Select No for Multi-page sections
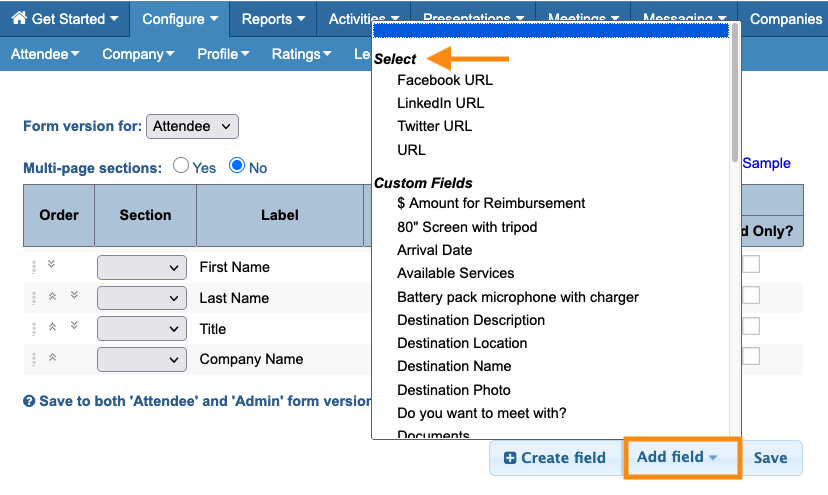The height and width of the screenshot is (495, 828). coord(237,166)
